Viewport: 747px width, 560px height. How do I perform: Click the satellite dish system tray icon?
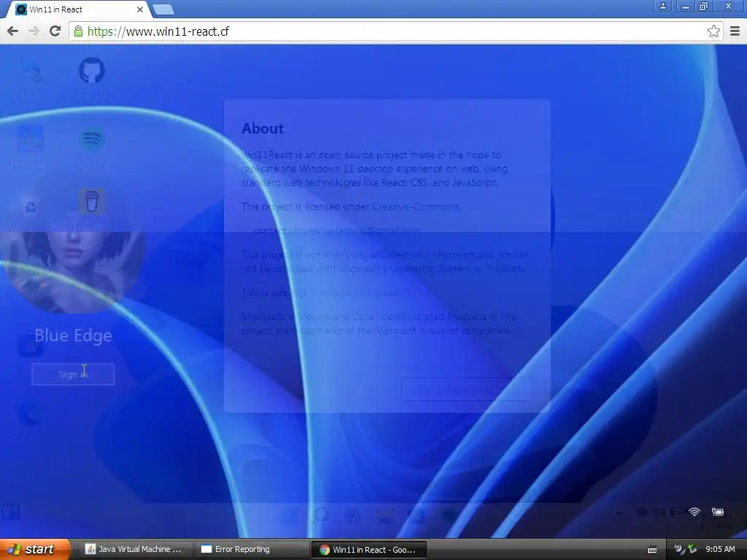(679, 550)
